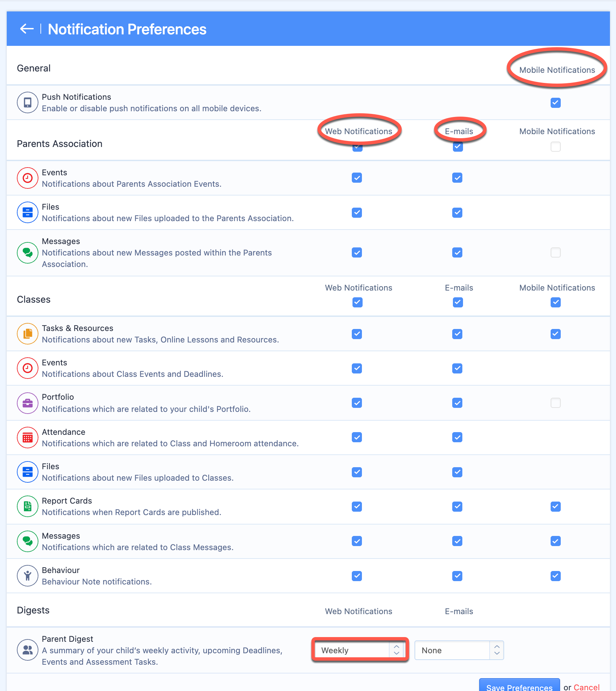
Task: Toggle the Classes section Web Notifications checkbox
Action: tap(358, 302)
